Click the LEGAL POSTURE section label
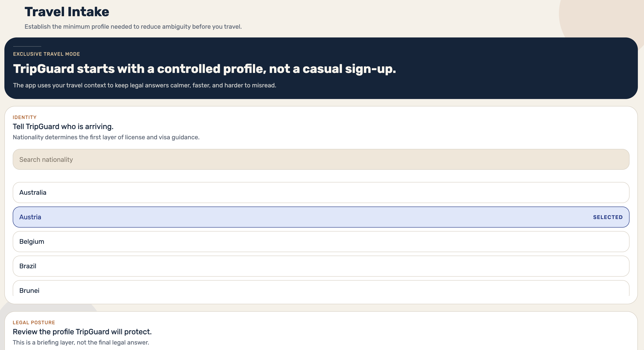Screen dimensions: 644x350 pos(34,323)
